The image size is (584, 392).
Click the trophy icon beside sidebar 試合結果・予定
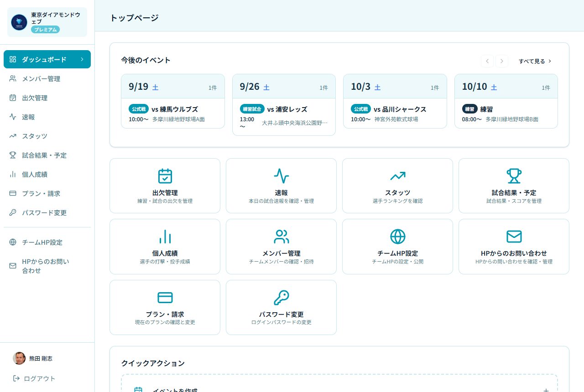pos(13,155)
